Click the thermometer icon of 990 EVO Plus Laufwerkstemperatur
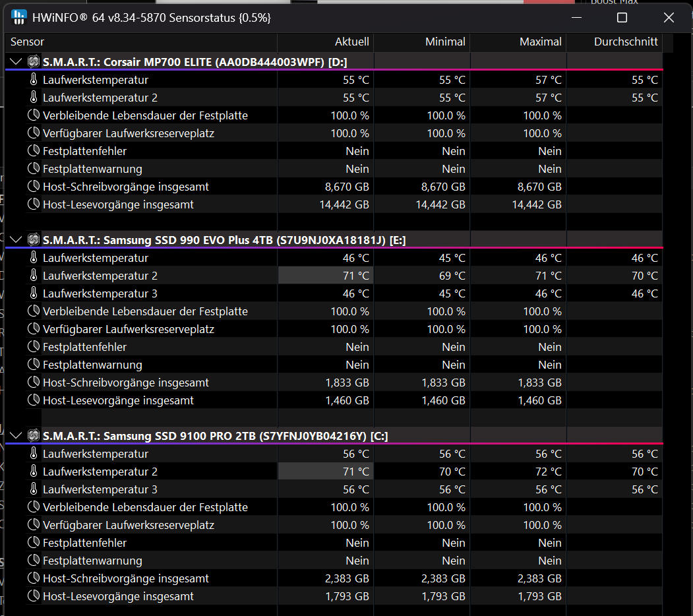 (x=34, y=258)
